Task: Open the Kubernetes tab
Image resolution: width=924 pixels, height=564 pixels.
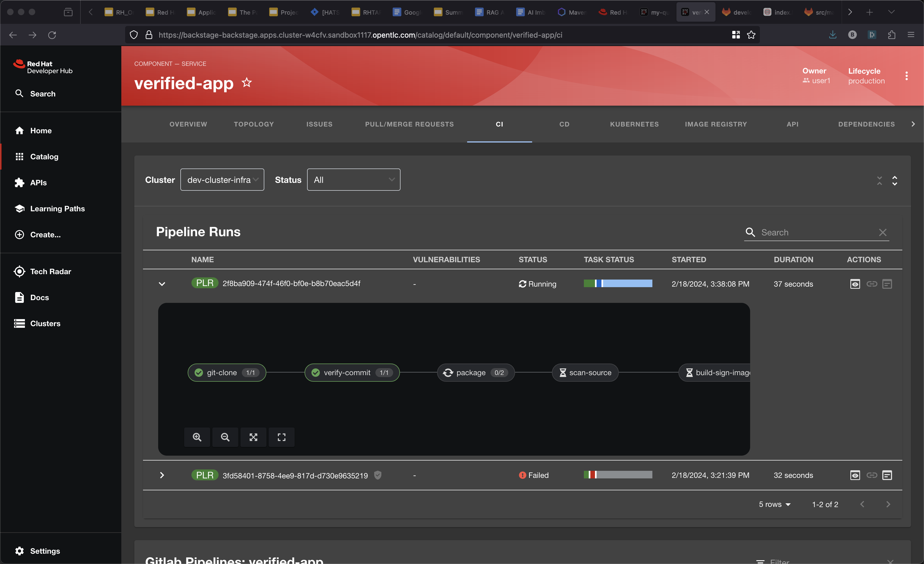Action: tap(634, 124)
